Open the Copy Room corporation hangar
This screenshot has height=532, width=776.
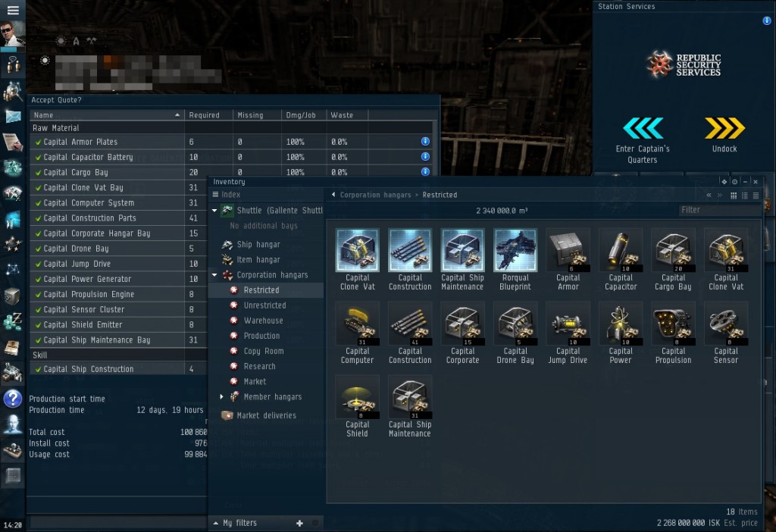pos(264,352)
